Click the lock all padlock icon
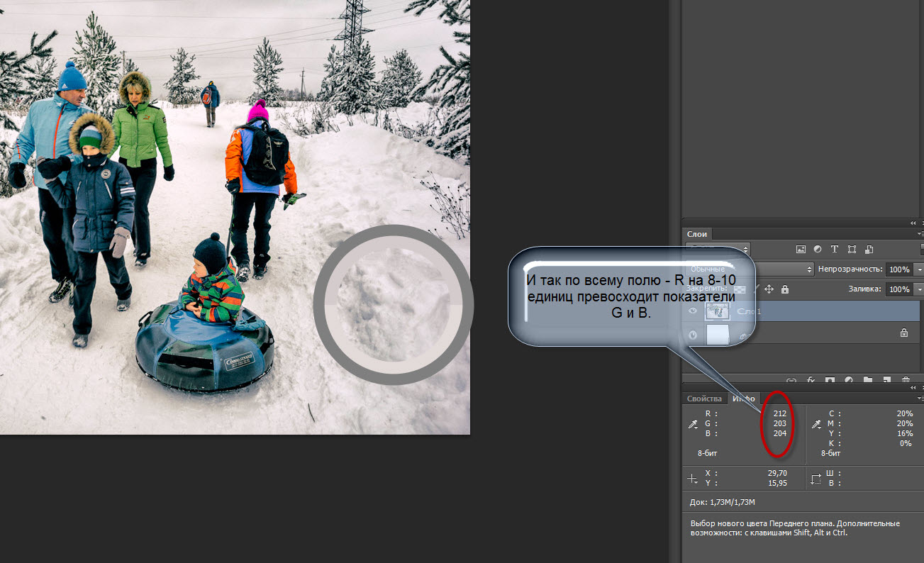The height and width of the screenshot is (563, 924). pos(784,289)
